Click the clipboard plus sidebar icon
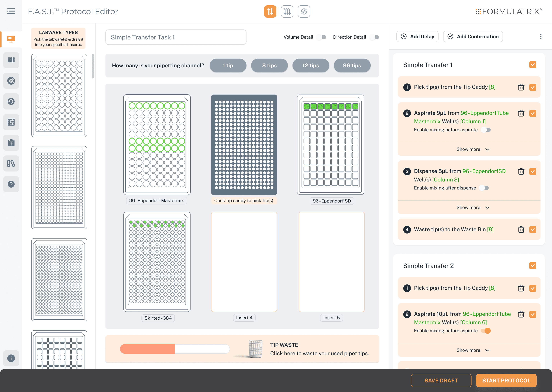 pos(11,143)
